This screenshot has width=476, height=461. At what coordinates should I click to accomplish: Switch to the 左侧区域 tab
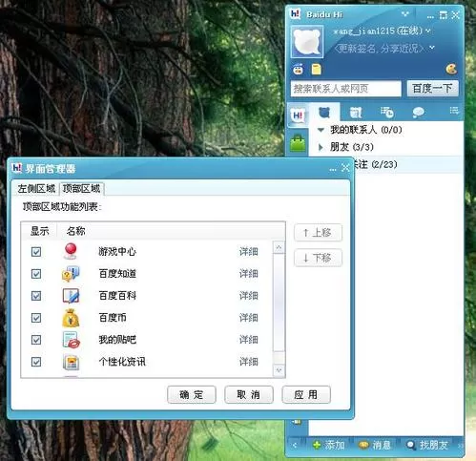[36, 189]
